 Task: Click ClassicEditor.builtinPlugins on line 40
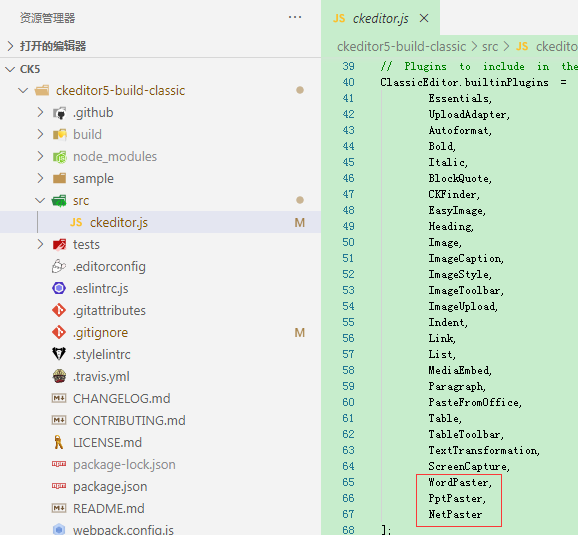click(x=464, y=83)
